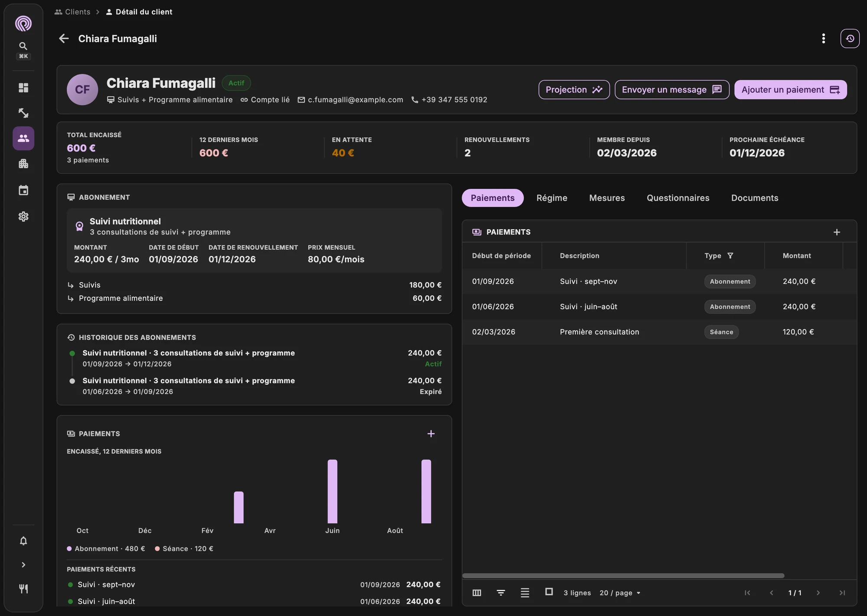Viewport: 867px width, 616px height.
Task: Open the fork and knife icon in sidebar
Action: pos(23,589)
